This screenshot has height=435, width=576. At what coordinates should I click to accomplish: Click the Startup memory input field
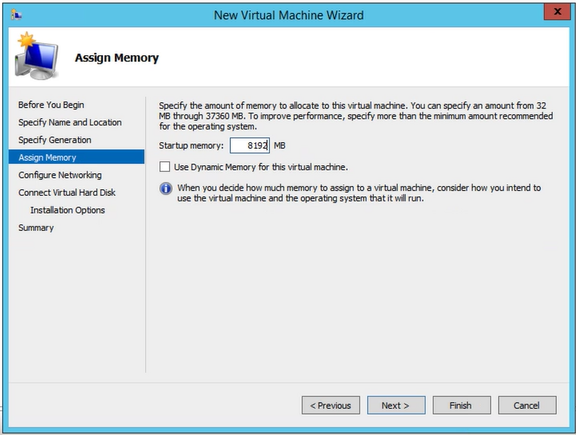click(250, 145)
